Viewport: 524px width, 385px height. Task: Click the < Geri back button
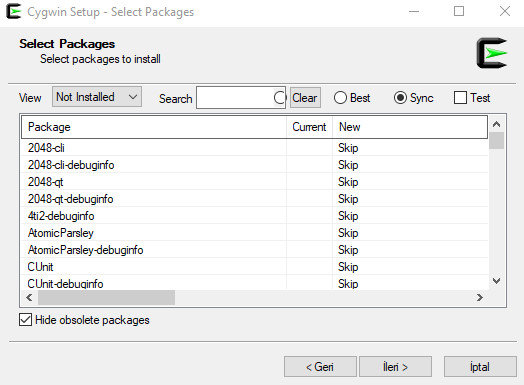click(x=320, y=367)
